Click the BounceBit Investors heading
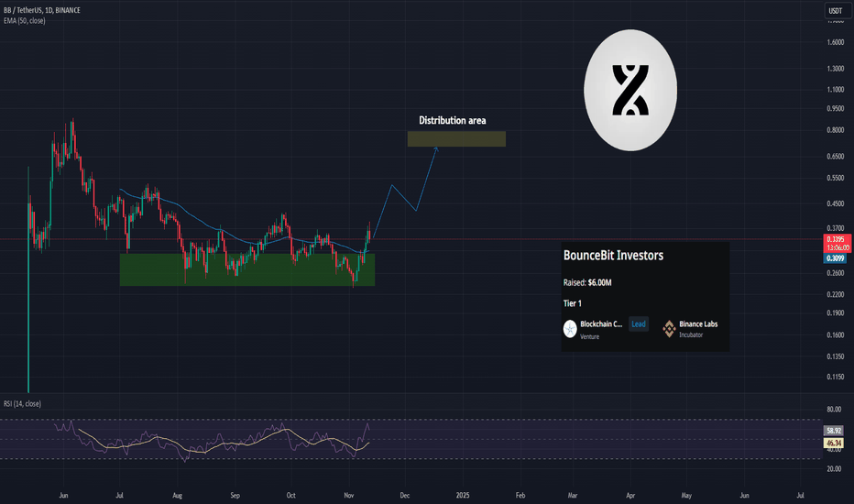 613,256
